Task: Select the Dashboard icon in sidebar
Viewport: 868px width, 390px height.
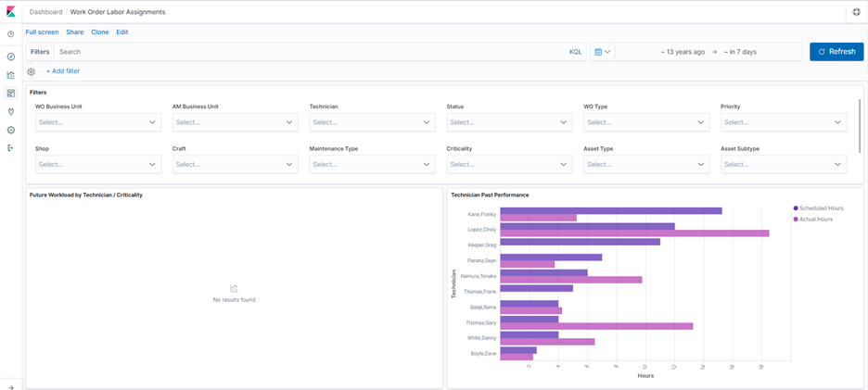Action: (10, 94)
